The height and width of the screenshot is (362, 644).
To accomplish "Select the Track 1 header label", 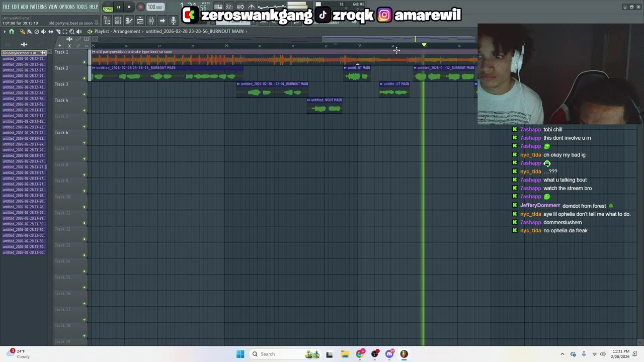I will (61, 52).
